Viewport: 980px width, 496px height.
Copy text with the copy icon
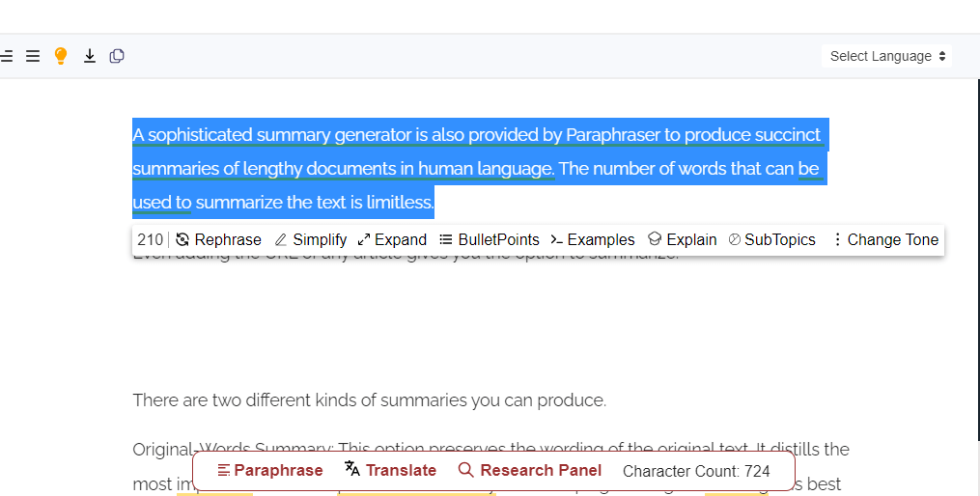coord(117,56)
